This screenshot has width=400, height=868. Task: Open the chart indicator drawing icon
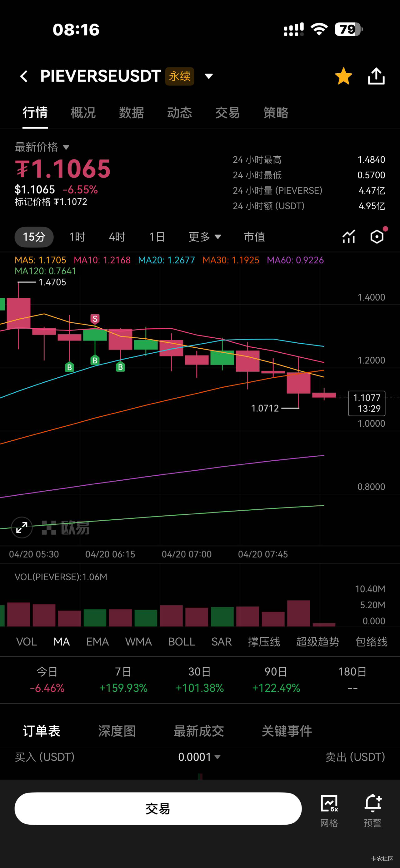[x=349, y=237]
